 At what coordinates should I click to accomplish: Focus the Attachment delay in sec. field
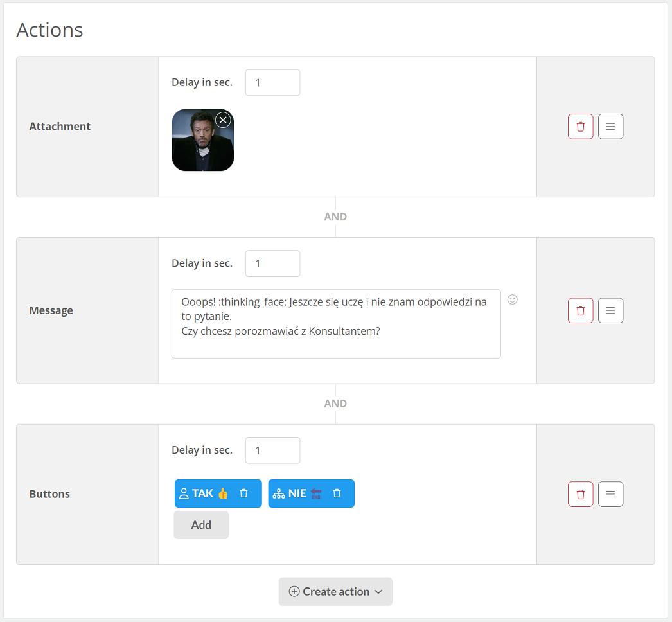[x=272, y=83]
